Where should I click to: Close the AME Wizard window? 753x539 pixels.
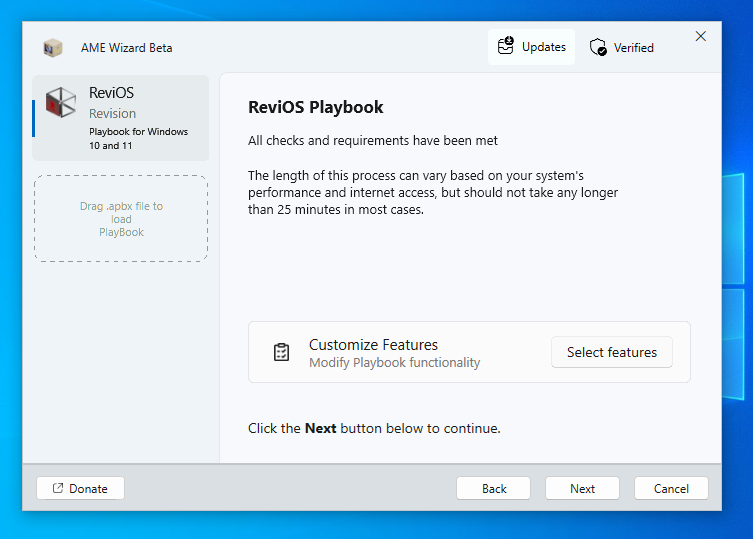pos(701,36)
